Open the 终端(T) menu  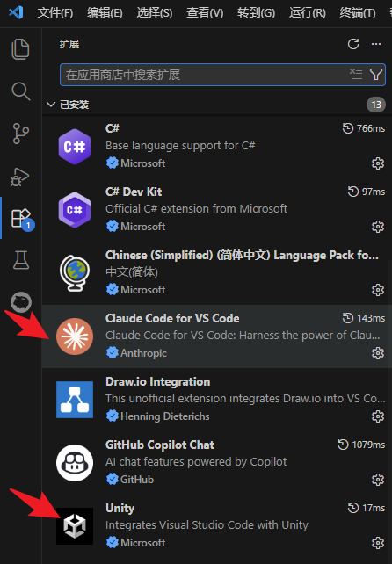(x=358, y=13)
